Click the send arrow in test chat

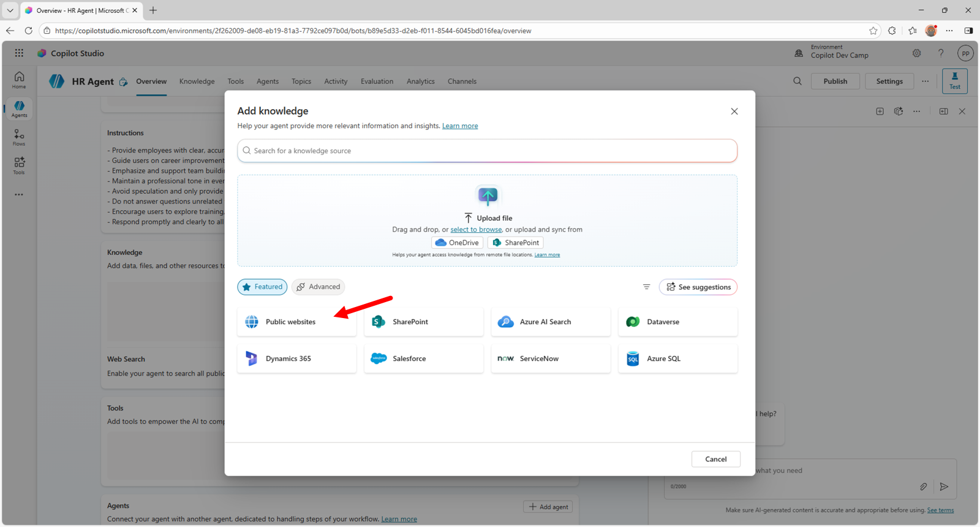click(x=944, y=487)
